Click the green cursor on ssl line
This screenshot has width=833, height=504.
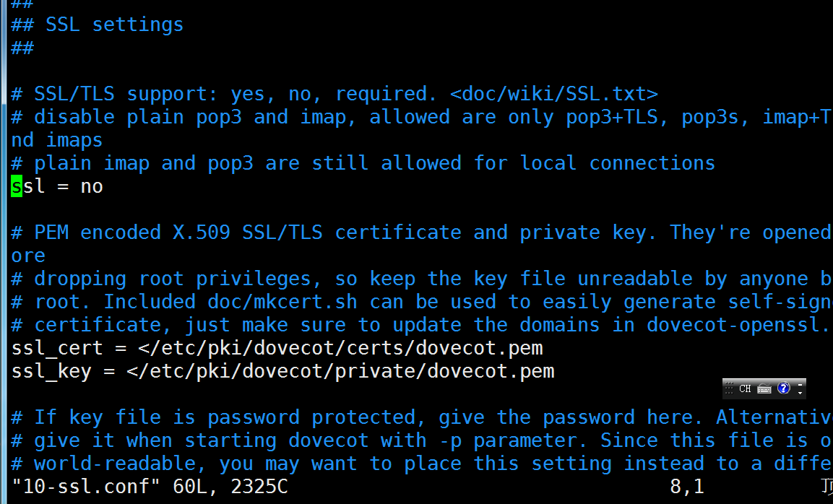pyautogui.click(x=17, y=186)
